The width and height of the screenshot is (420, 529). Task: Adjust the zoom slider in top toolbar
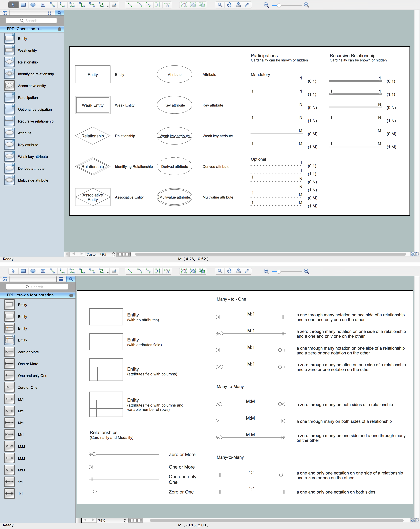tap(279, 5)
